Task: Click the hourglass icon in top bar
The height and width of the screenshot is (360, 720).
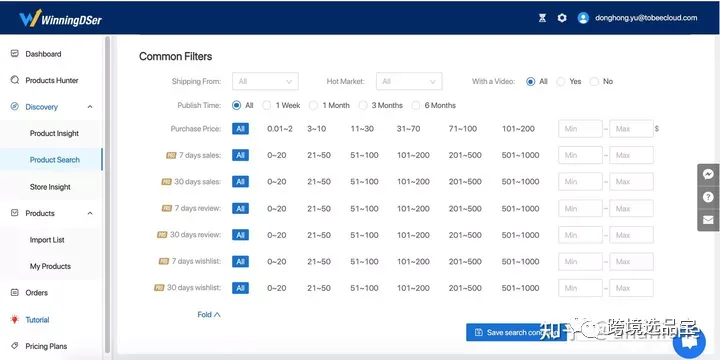Action: [542, 18]
